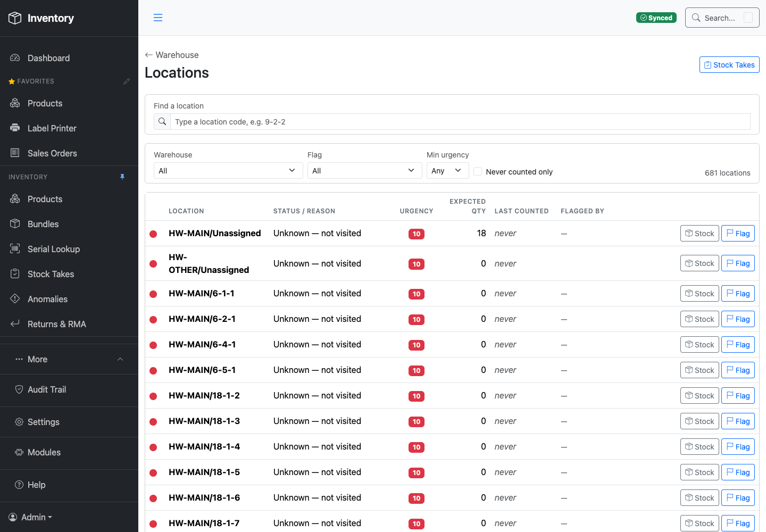Collapse the More section chevron

click(x=120, y=359)
